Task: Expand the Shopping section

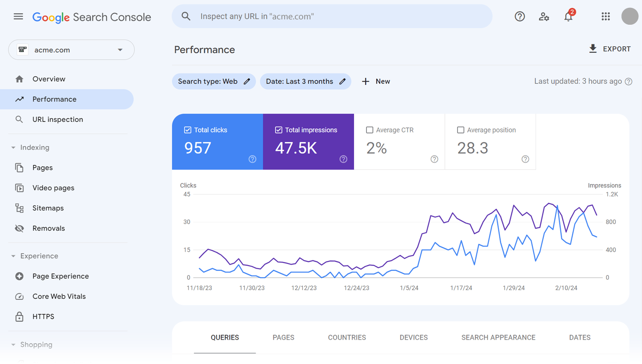Action: point(13,344)
